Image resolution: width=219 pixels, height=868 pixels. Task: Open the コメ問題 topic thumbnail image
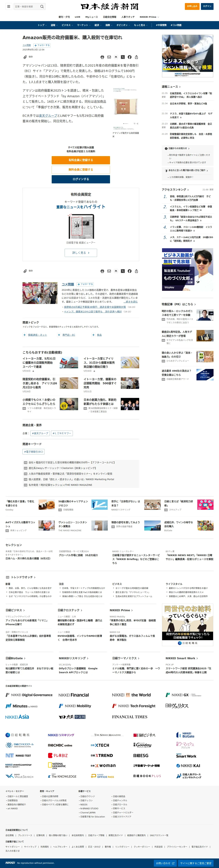pyautogui.click(x=40, y=293)
